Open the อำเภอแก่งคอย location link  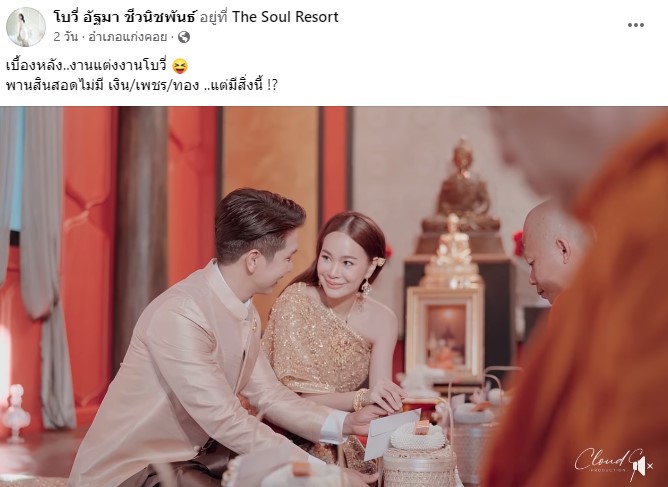tap(127, 37)
